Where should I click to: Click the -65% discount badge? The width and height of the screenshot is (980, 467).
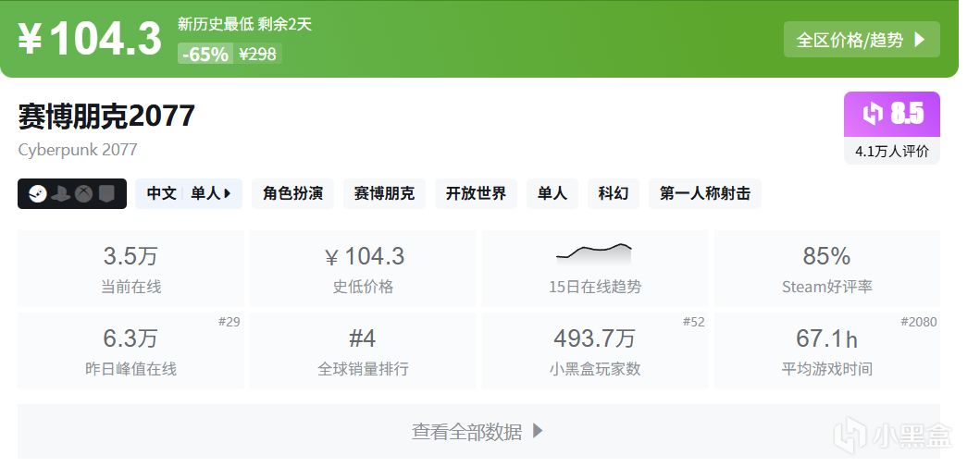point(205,55)
